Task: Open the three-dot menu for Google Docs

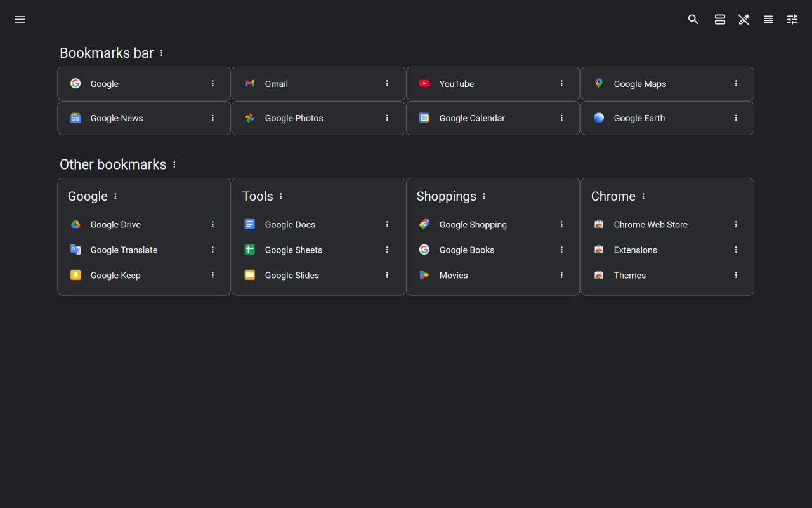Action: (387, 224)
